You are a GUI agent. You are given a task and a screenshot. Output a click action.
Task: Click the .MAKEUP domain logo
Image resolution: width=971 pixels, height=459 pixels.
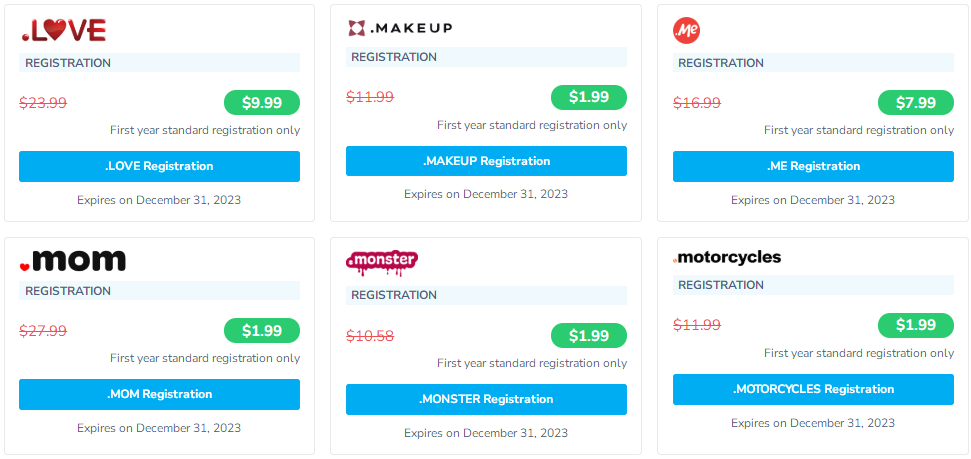[x=400, y=27]
